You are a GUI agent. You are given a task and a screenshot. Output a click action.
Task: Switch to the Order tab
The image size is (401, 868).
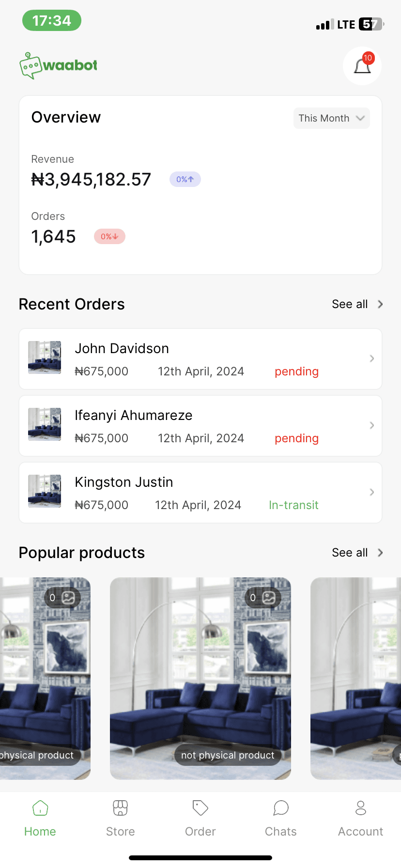200,818
